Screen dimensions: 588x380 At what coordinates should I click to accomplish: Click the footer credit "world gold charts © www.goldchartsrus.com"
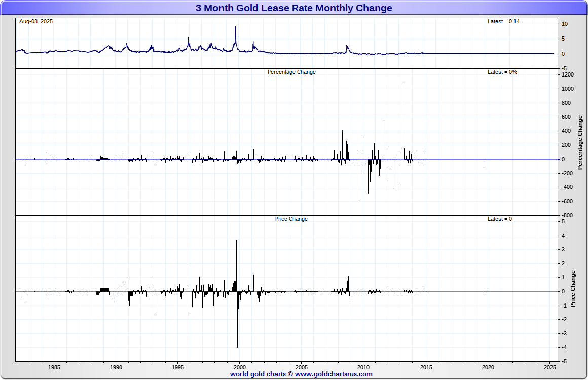tap(301, 374)
